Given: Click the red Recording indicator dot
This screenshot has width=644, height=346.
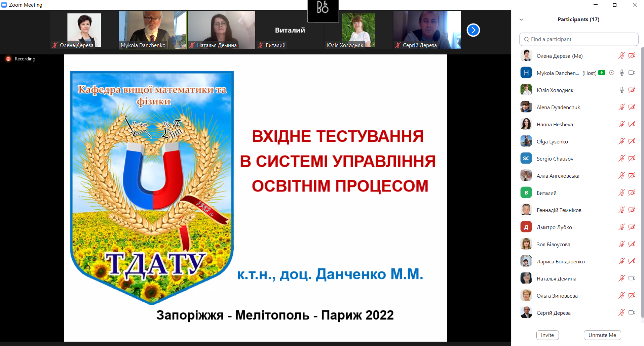Looking at the screenshot, I should pos(8,59).
